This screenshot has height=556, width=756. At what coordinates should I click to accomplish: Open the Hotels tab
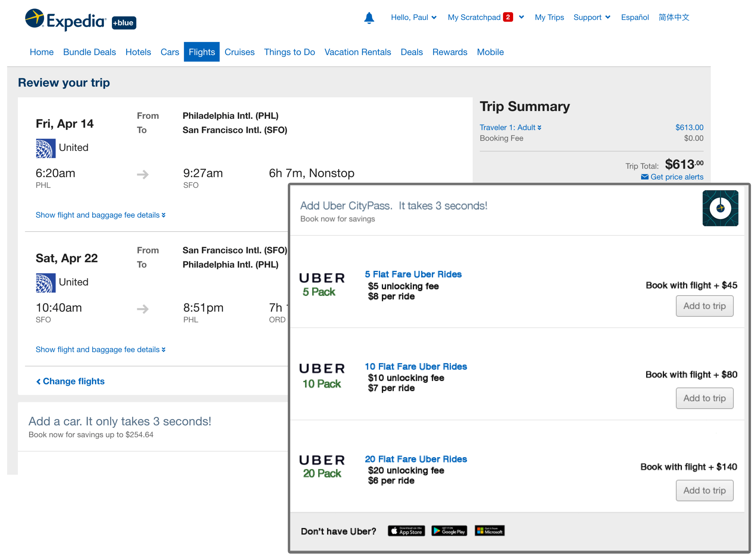pos(138,52)
